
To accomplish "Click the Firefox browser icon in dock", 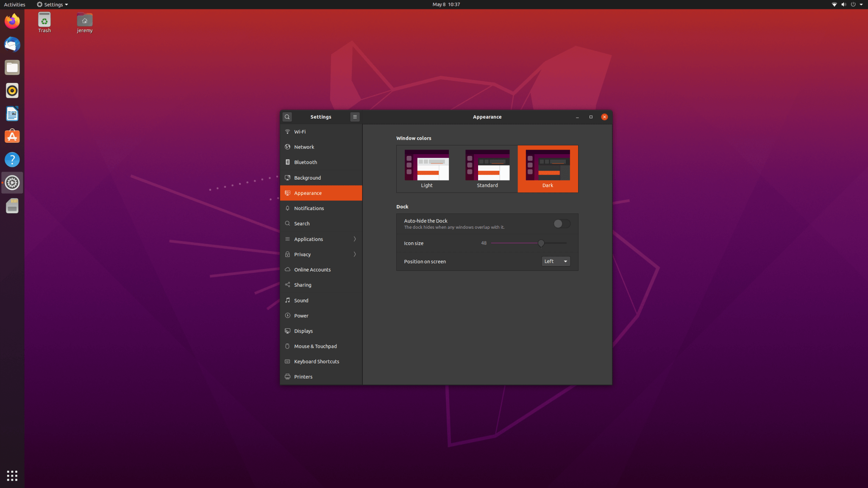I will (x=12, y=21).
